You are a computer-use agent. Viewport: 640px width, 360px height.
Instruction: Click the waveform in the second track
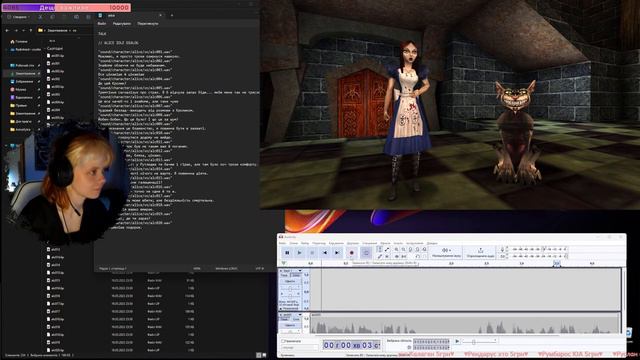tap(465, 326)
